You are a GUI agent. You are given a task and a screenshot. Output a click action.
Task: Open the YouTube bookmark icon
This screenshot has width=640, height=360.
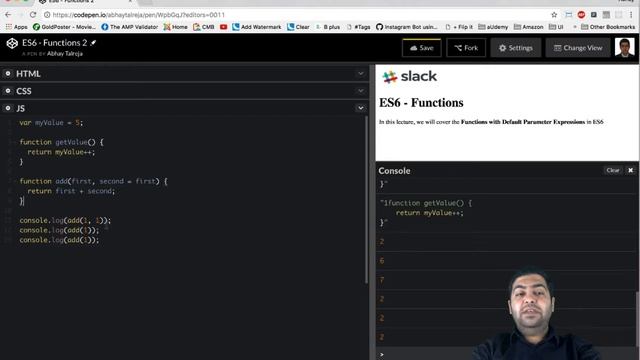coord(223,27)
